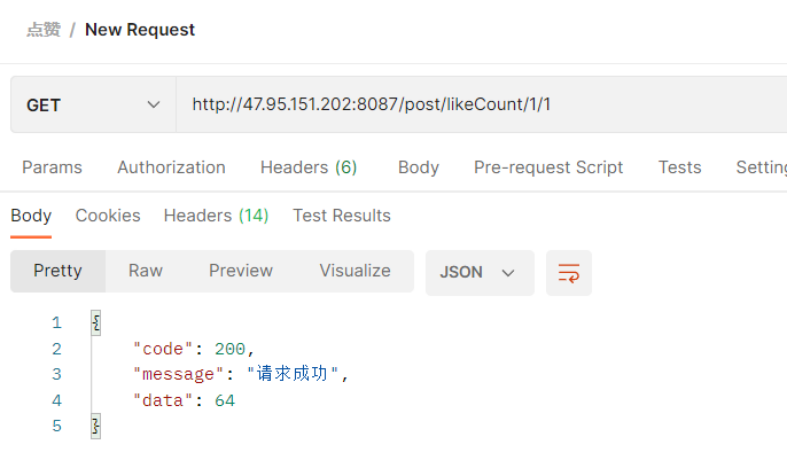
Task: Open the 点赞 collection breadcrumb
Action: [x=43, y=29]
